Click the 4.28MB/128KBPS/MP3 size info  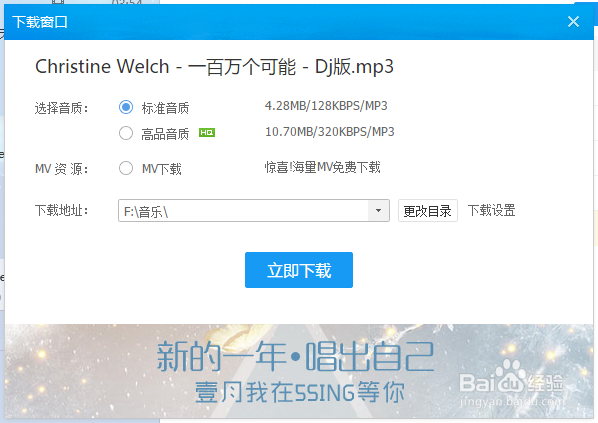pos(326,106)
